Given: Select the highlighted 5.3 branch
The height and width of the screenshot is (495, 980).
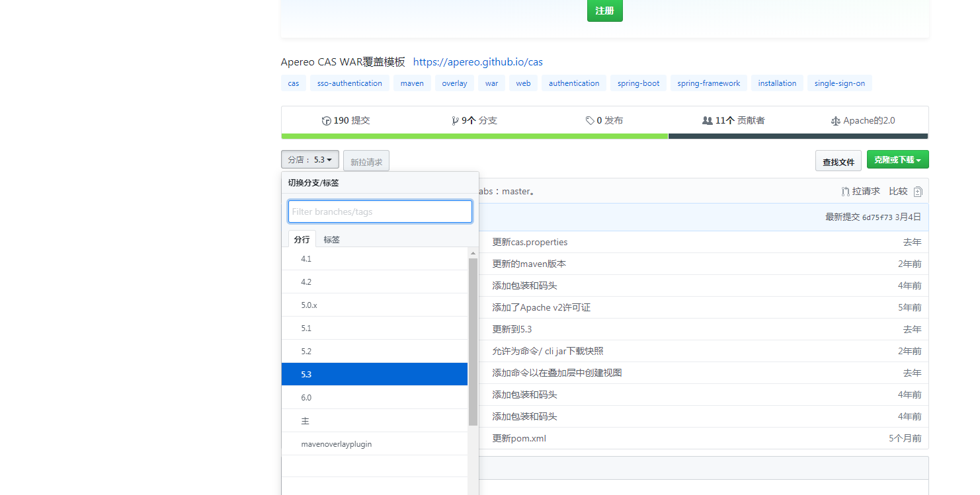Looking at the screenshot, I should click(374, 374).
